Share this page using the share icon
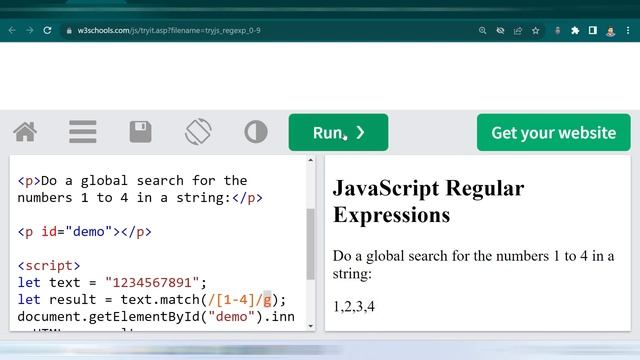 (518, 31)
